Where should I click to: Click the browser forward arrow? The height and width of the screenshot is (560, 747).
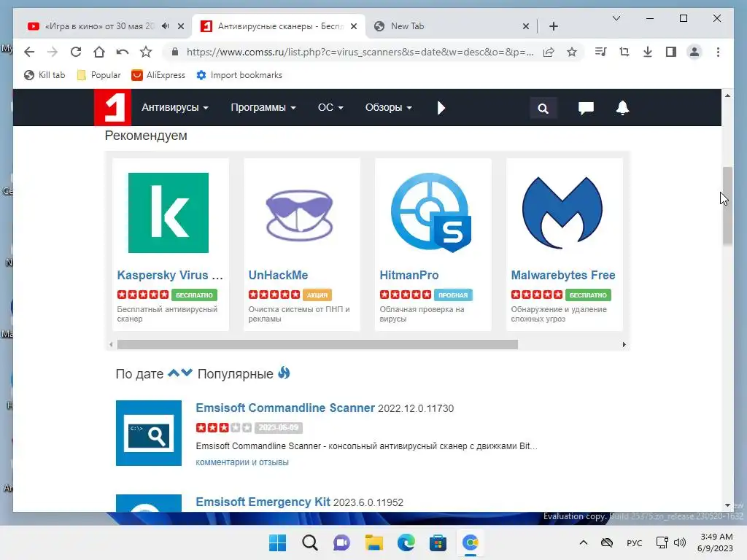click(x=53, y=52)
